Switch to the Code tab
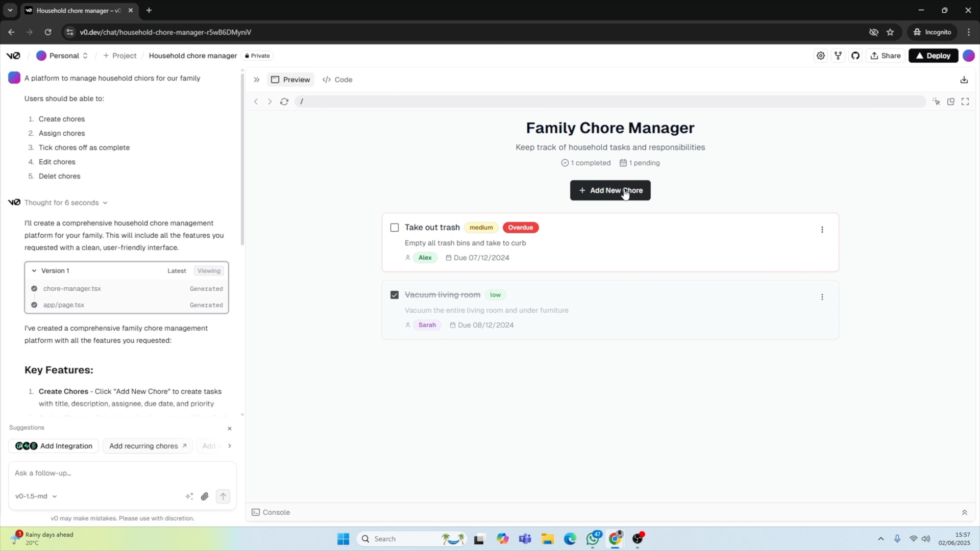The width and height of the screenshot is (980, 551). click(x=337, y=80)
